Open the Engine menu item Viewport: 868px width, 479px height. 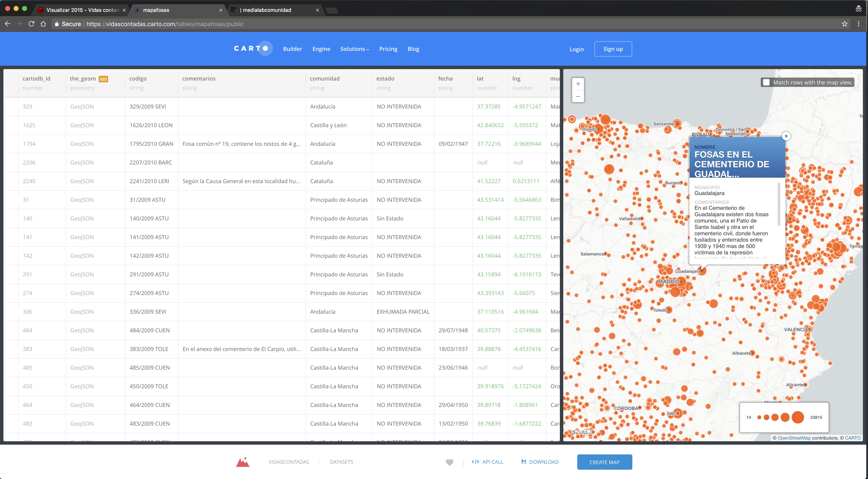click(321, 49)
